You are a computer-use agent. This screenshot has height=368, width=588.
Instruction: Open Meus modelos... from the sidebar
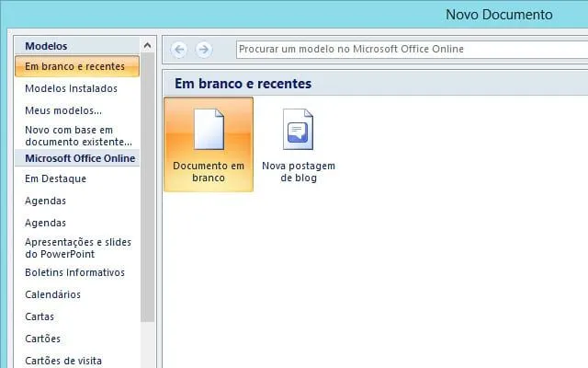pos(62,110)
